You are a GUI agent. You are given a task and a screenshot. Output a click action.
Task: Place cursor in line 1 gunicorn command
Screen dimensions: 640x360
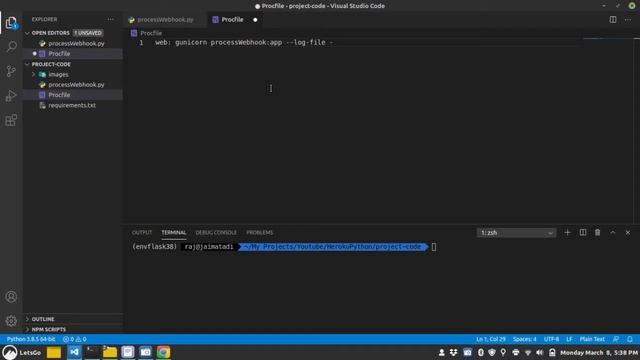(244, 42)
